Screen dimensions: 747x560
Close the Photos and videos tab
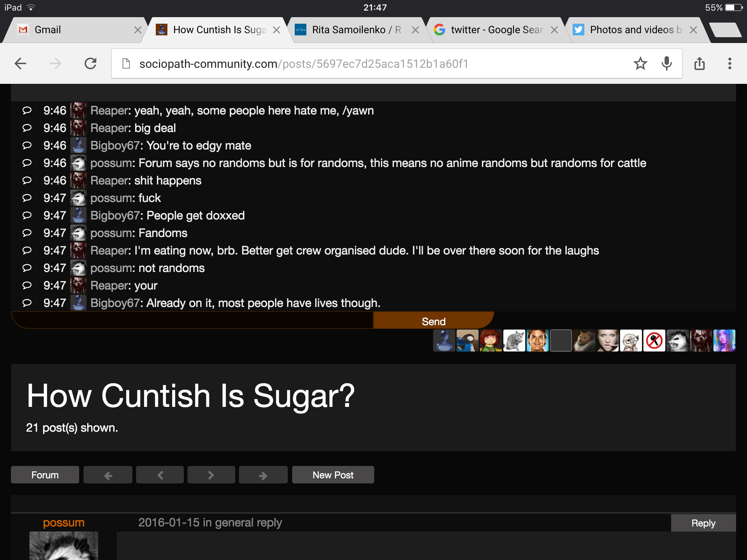(x=693, y=30)
